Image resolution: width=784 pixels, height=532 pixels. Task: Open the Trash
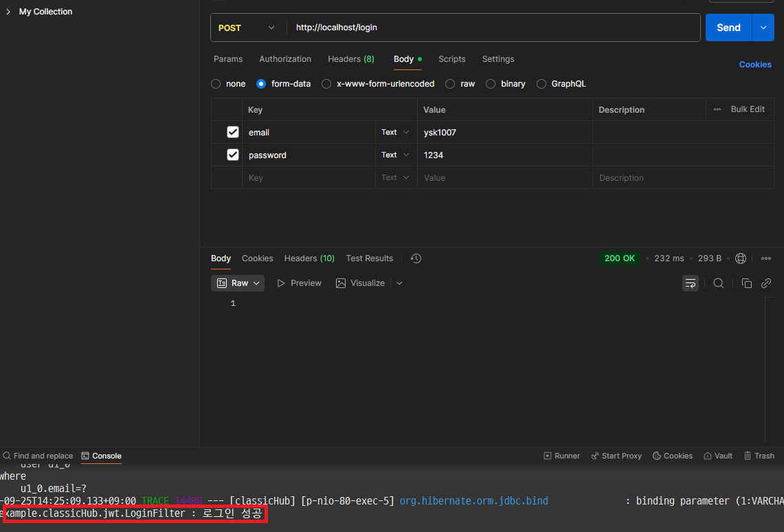point(759,456)
